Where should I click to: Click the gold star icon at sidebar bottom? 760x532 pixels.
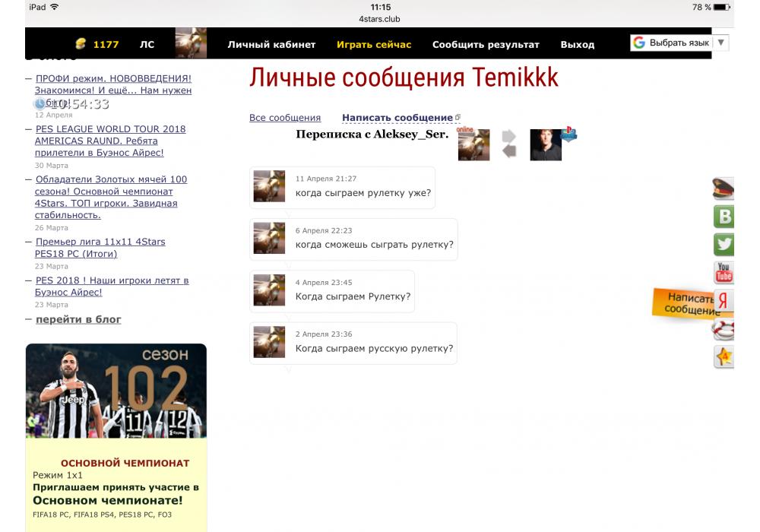click(724, 357)
